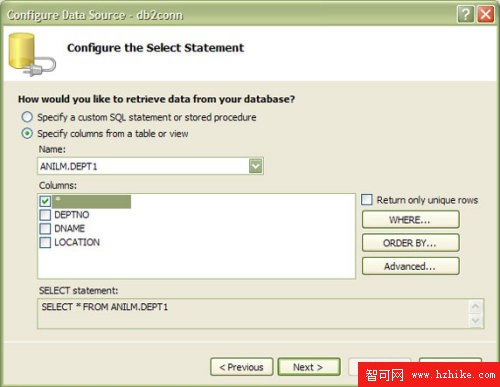Close the Configure Data Source dialog
500x387 pixels.
(485, 14)
